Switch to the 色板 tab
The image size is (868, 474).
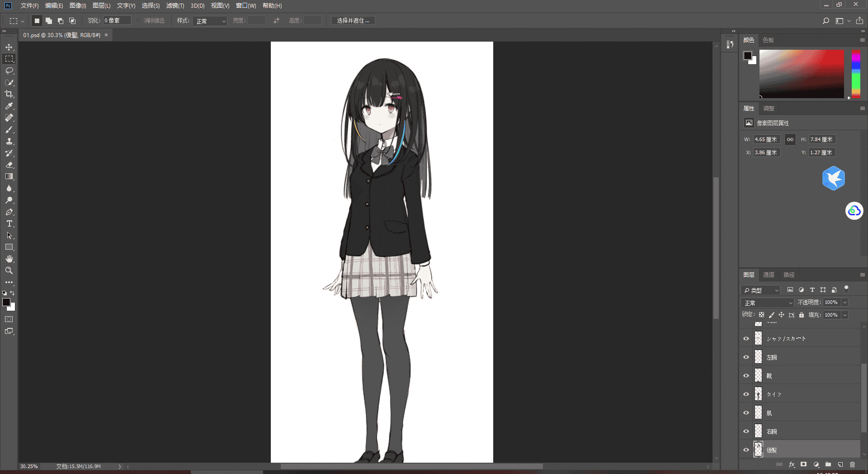[x=768, y=40]
